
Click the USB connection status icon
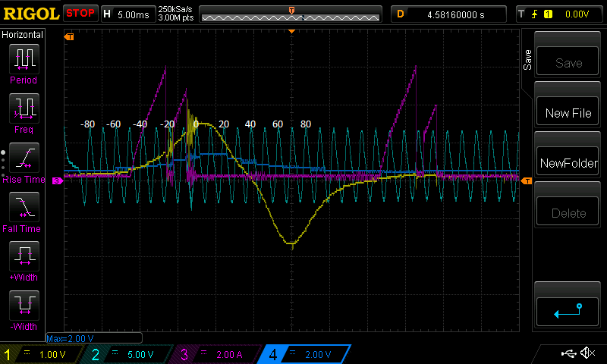click(568, 353)
